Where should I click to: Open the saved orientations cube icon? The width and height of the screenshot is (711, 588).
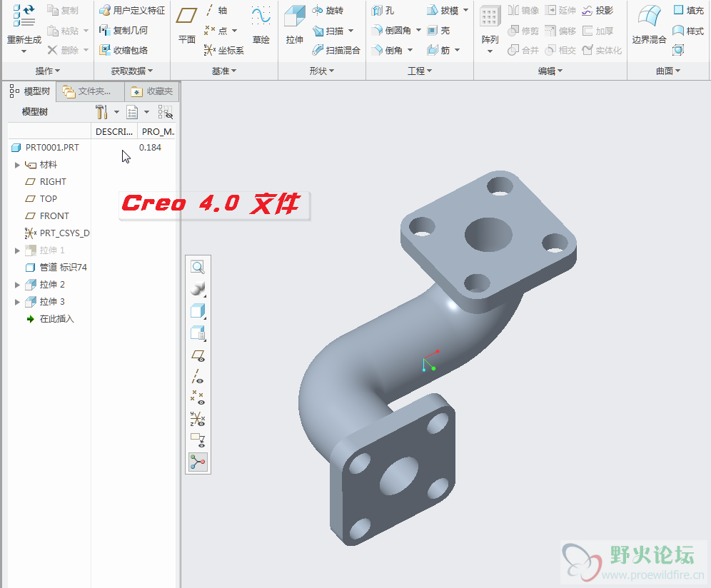(x=198, y=311)
